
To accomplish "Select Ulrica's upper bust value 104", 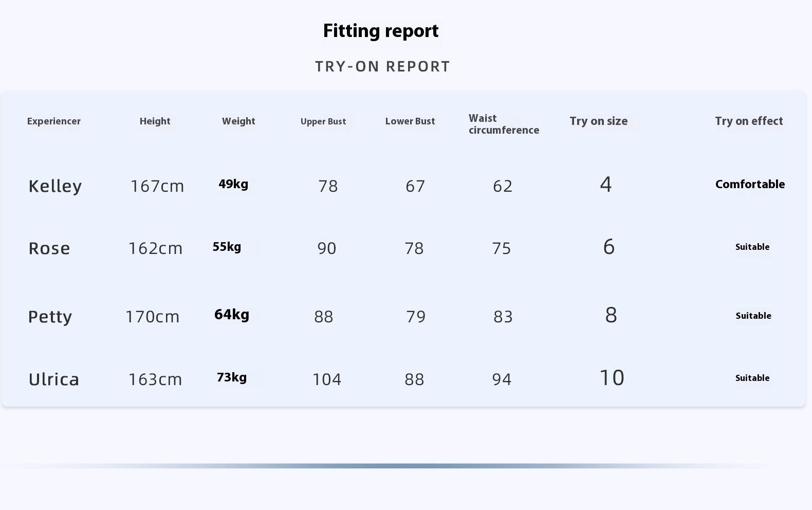I will 327,379.
